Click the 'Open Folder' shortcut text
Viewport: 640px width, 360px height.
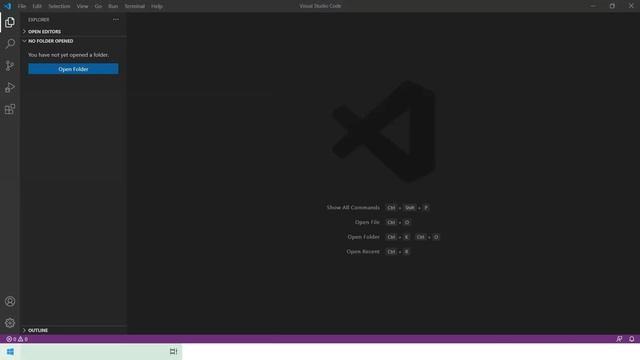(x=364, y=237)
